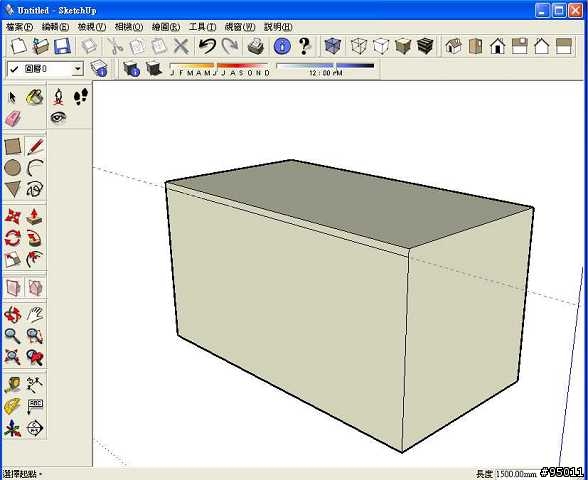Activate the Orbit tool
This screenshot has height=480, width=588.
[12, 315]
